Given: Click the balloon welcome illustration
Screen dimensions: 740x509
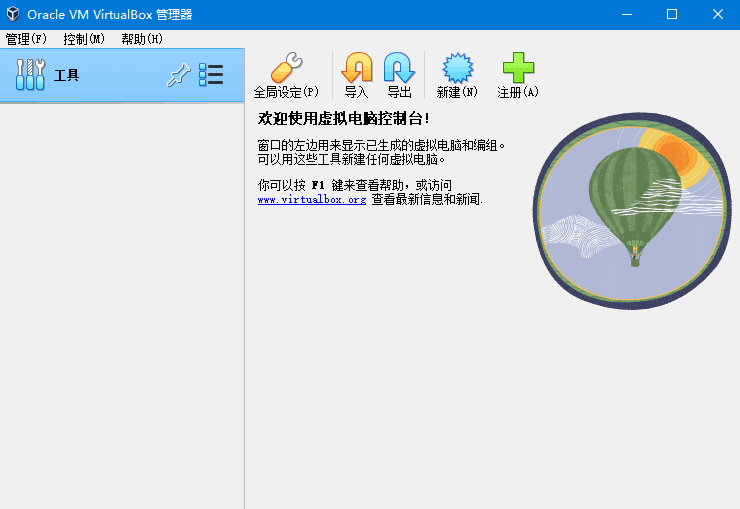Looking at the screenshot, I should [632, 211].
